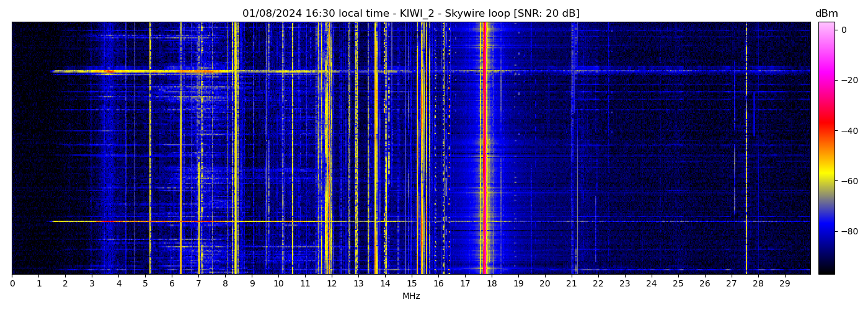Click the lower horizontal wideband burst line
The width and height of the screenshot is (868, 310).
(x=248, y=221)
